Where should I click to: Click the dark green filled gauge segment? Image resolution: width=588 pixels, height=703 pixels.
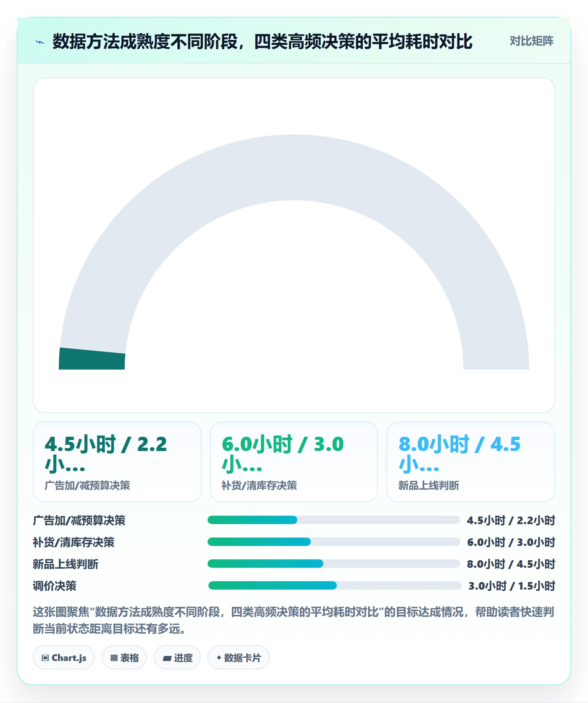pos(92,359)
